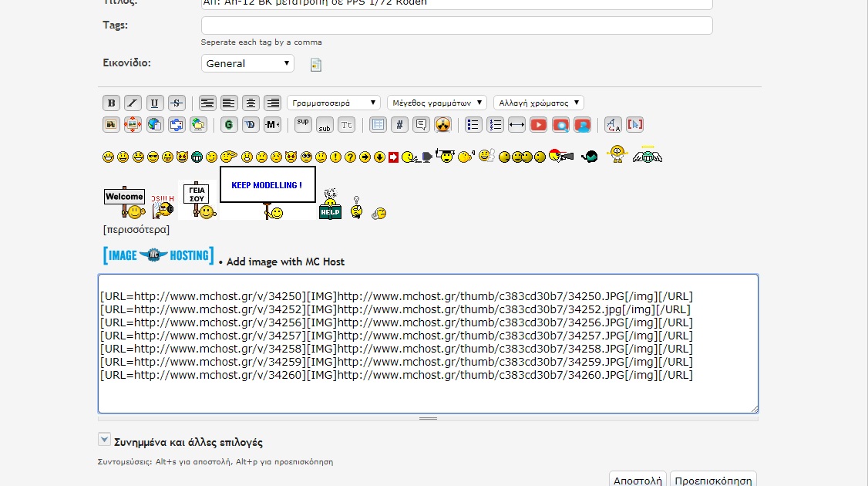Insert horizontal rule icon
Screen dimensions: 868x486
tap(516, 125)
